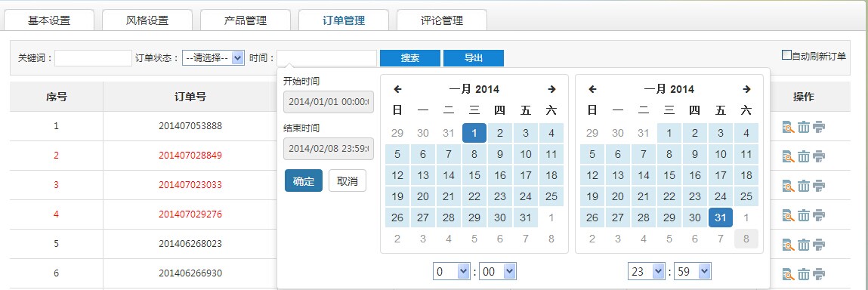Select the 订单管理 tab
868x290 pixels.
344,20
